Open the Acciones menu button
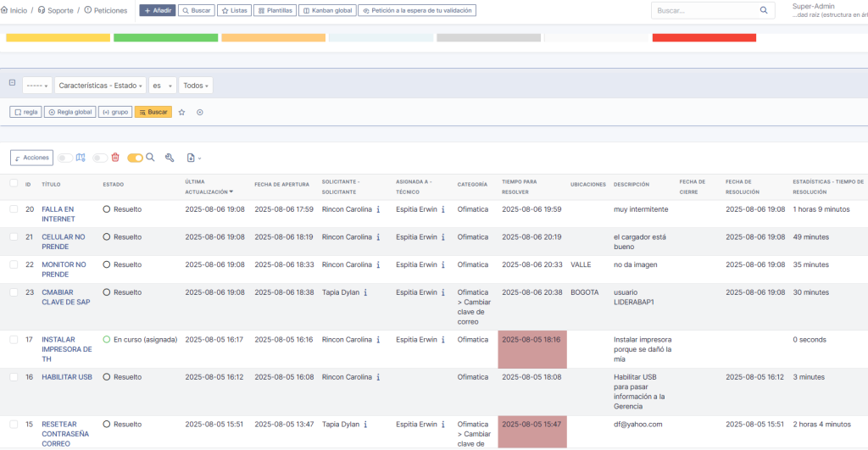 click(x=31, y=158)
